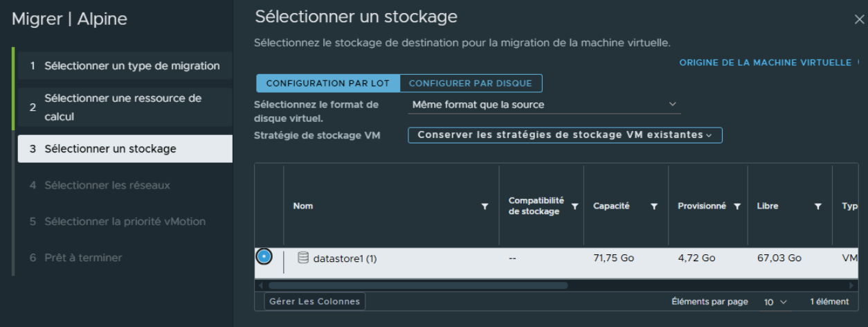Screen dimensions: 868x327
Task: Filter the Nom column
Action: [485, 206]
